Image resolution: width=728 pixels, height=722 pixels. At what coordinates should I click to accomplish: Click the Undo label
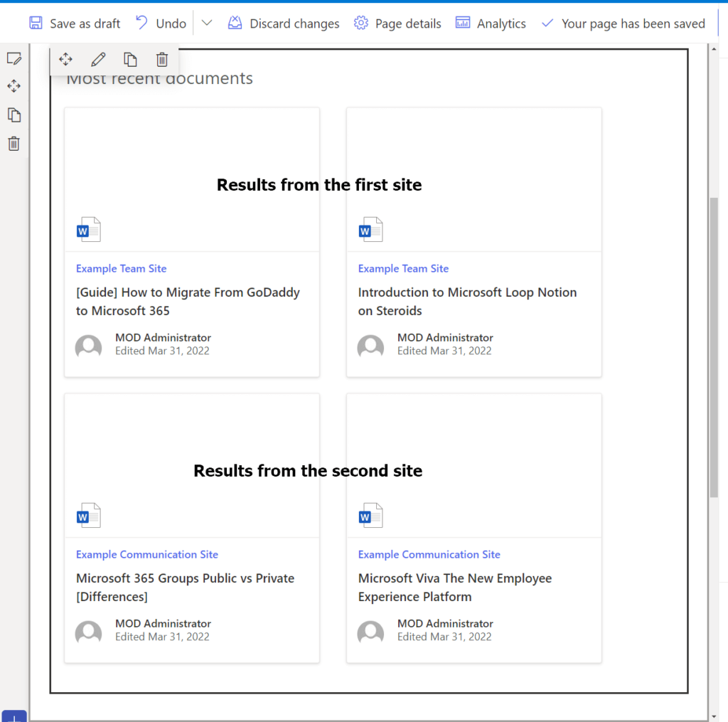[171, 23]
